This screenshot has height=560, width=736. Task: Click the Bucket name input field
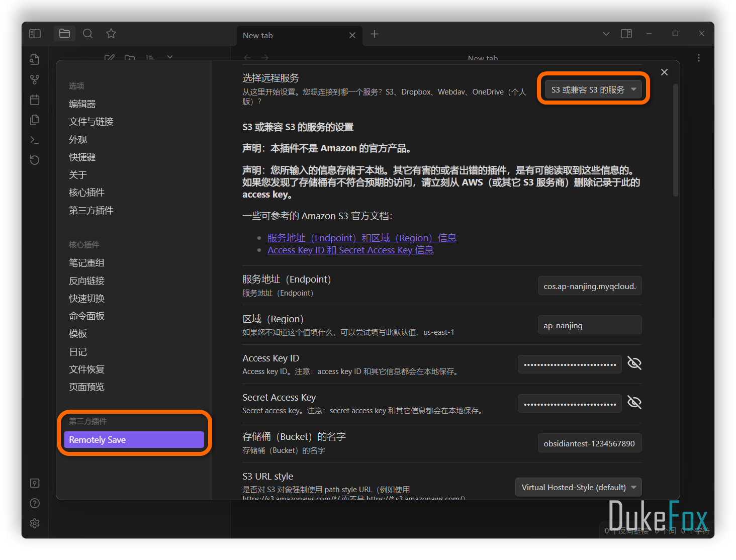click(589, 443)
